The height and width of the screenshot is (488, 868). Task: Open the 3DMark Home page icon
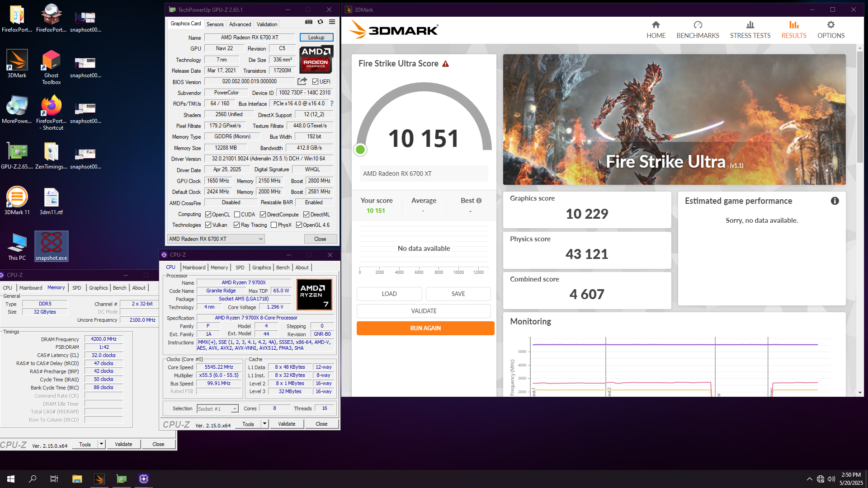click(x=656, y=25)
